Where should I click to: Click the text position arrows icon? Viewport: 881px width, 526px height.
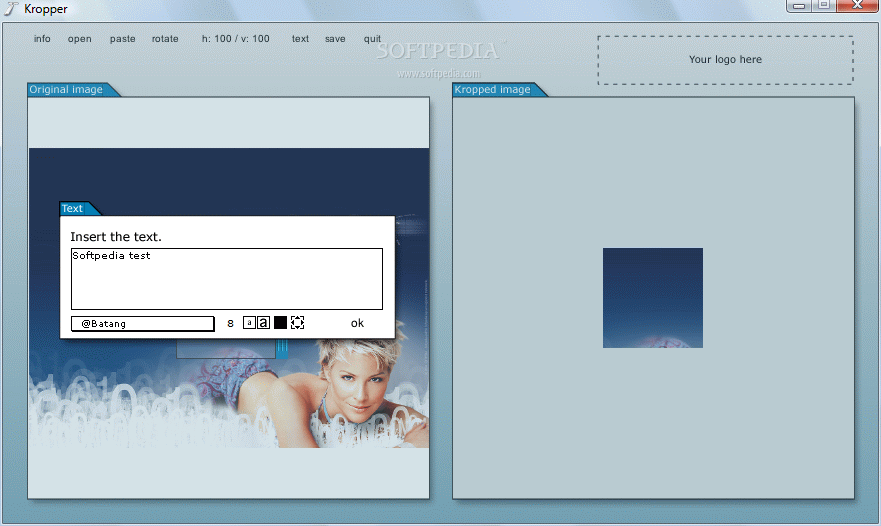click(x=297, y=323)
